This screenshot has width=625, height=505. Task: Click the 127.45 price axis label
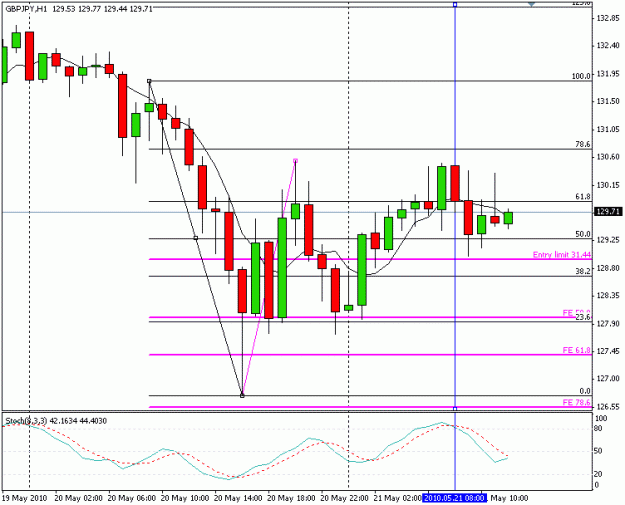(x=608, y=351)
